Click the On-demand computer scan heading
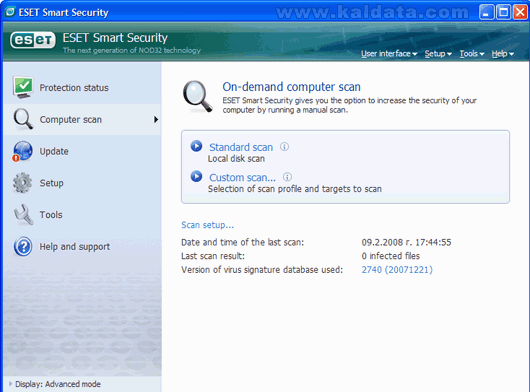530x392 pixels. click(x=291, y=87)
